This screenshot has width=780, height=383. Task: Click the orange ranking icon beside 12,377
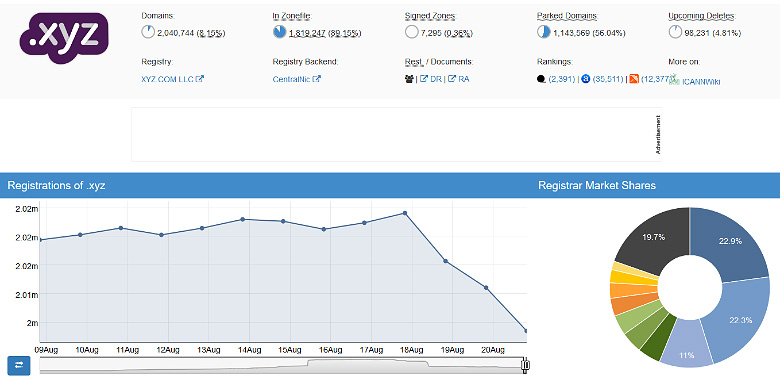[634, 79]
